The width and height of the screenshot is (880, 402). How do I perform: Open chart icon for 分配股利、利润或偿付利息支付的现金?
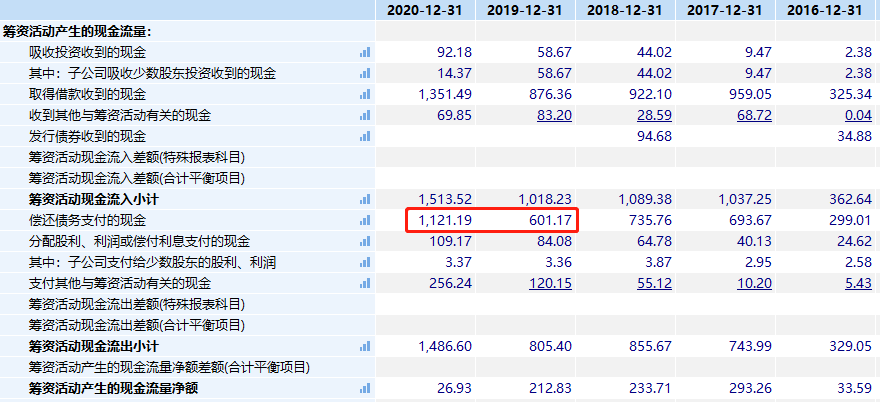pos(364,241)
